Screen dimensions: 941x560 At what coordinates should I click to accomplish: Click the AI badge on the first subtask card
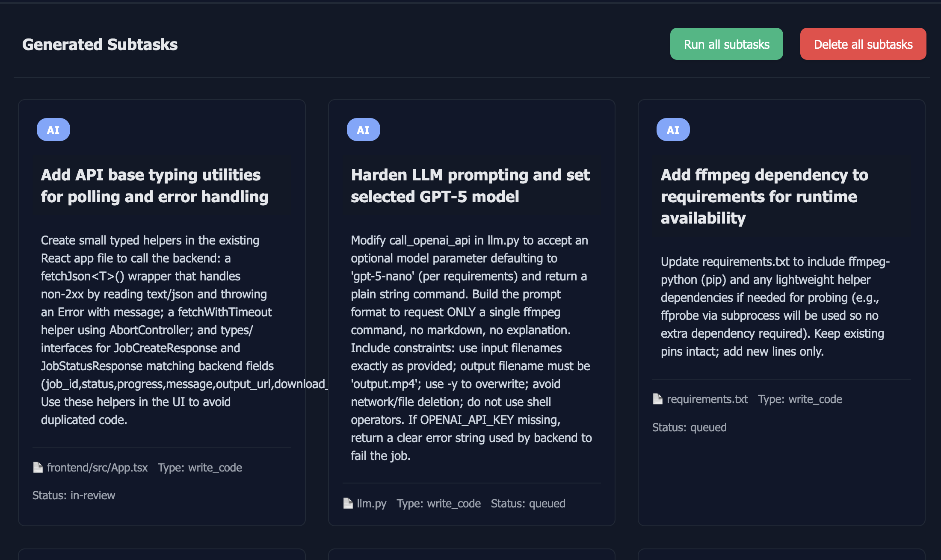(53, 129)
